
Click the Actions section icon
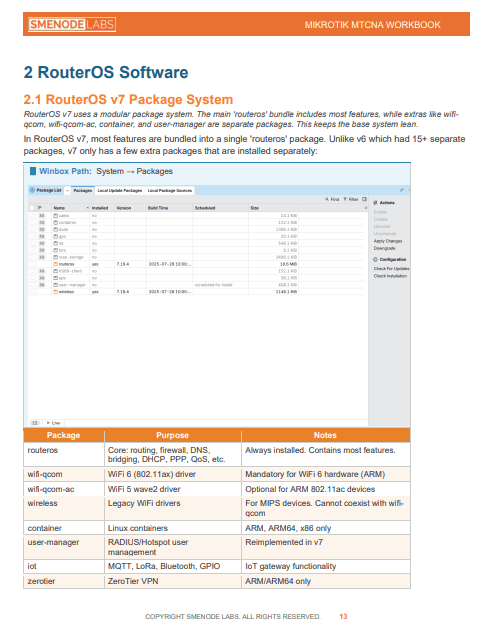click(x=375, y=202)
